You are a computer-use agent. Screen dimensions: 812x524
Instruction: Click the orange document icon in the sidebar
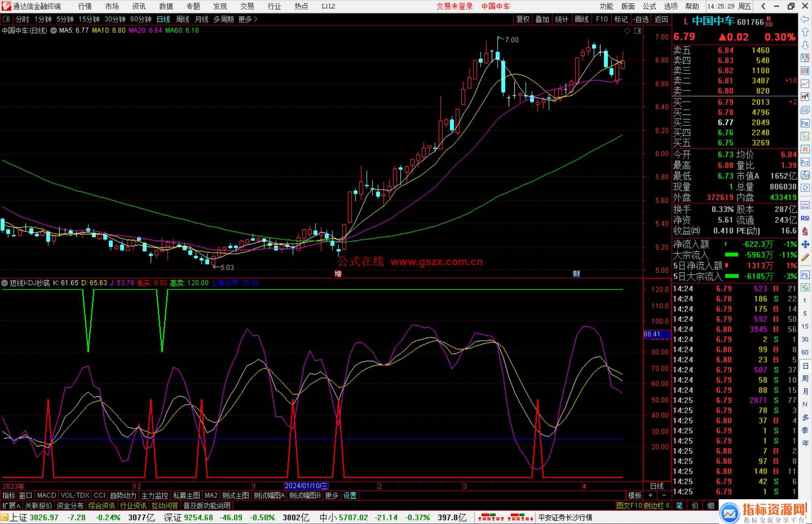[x=805, y=149]
